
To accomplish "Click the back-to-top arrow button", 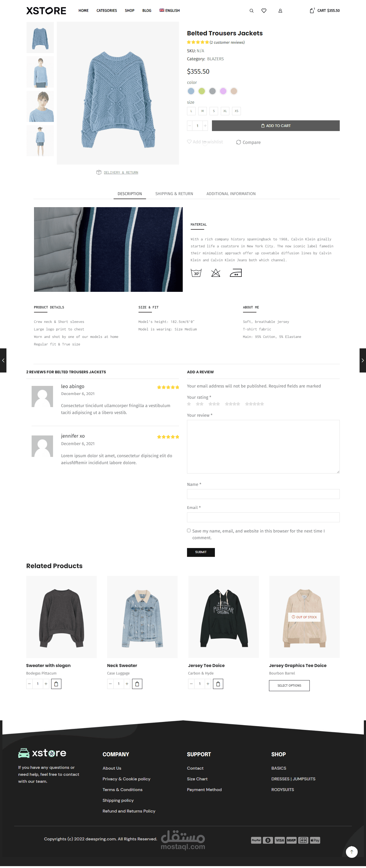I will 352,852.
